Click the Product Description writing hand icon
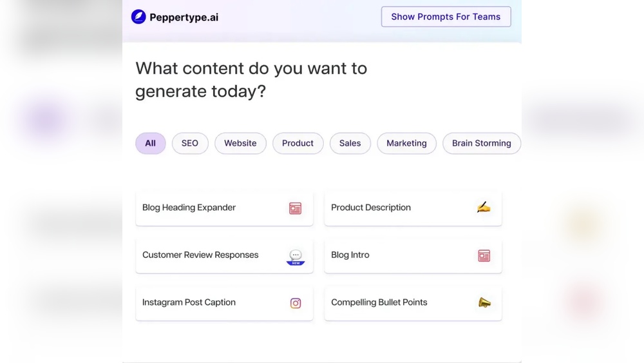Screen dimensions: 644x363 484,207
